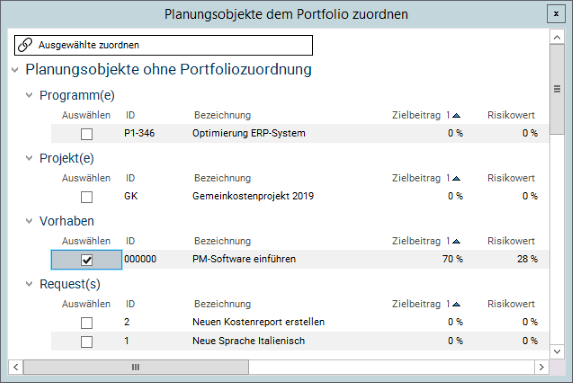Collapse the Vorhaben group
The height and width of the screenshot is (383, 573).
pyautogui.click(x=29, y=221)
